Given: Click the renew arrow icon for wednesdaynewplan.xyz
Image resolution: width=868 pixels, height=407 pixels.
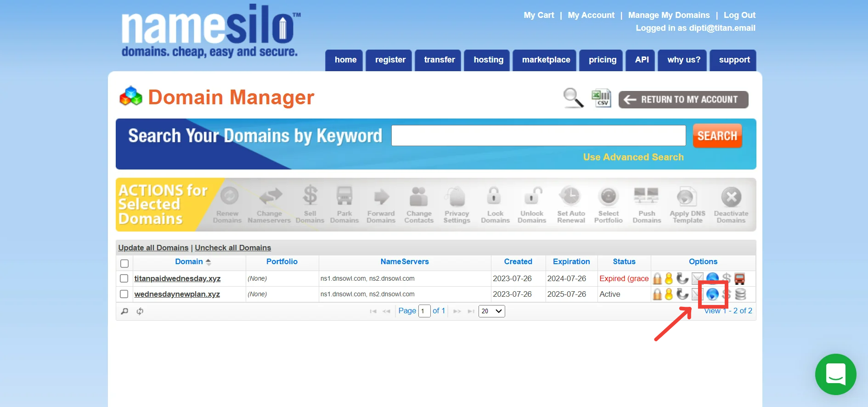Looking at the screenshot, I should [x=682, y=294].
